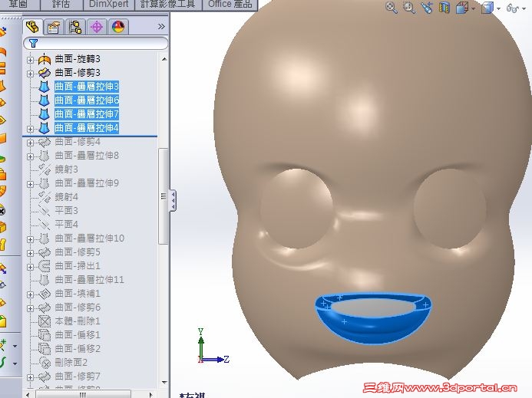
Task: Click the 曲面-疊層拉伸11 loft icon
Action: 45,280
